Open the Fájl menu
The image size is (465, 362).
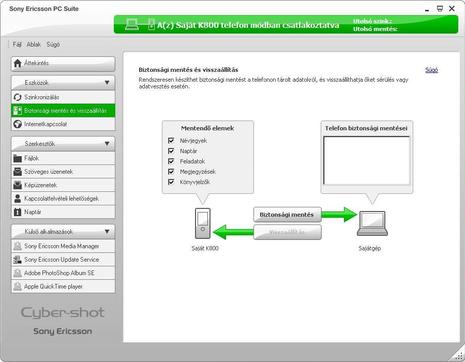tap(17, 44)
